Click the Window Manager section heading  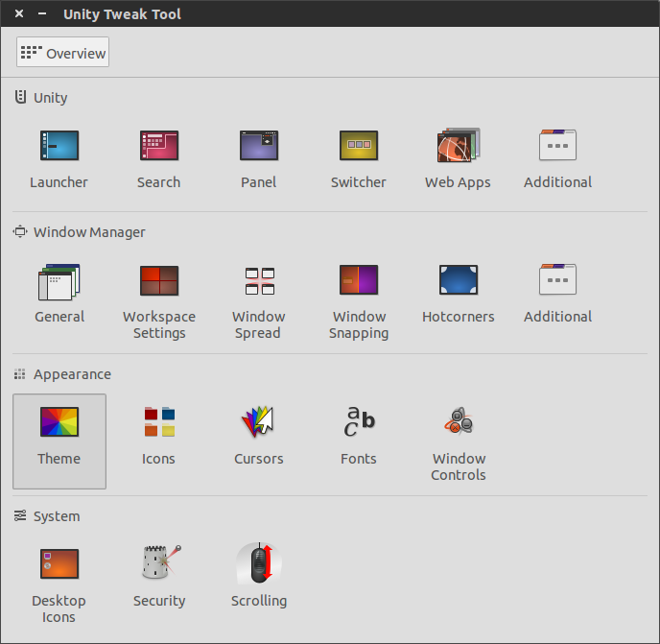click(x=89, y=232)
